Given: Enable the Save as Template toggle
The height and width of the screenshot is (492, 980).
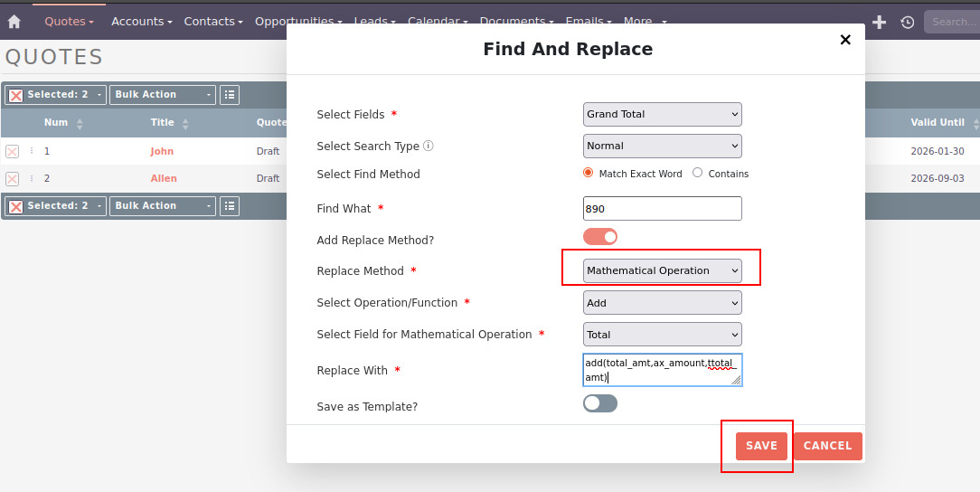Looking at the screenshot, I should [600, 403].
